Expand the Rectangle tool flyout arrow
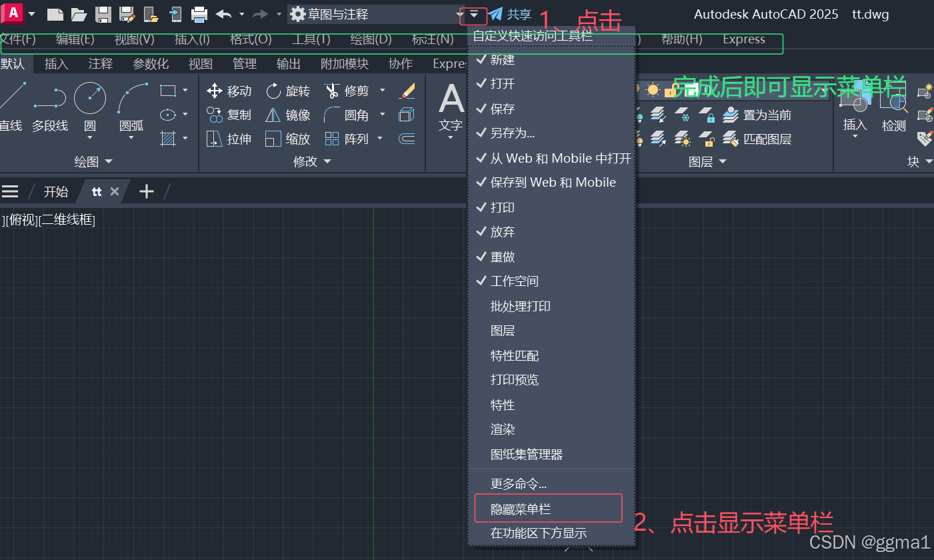 click(185, 90)
